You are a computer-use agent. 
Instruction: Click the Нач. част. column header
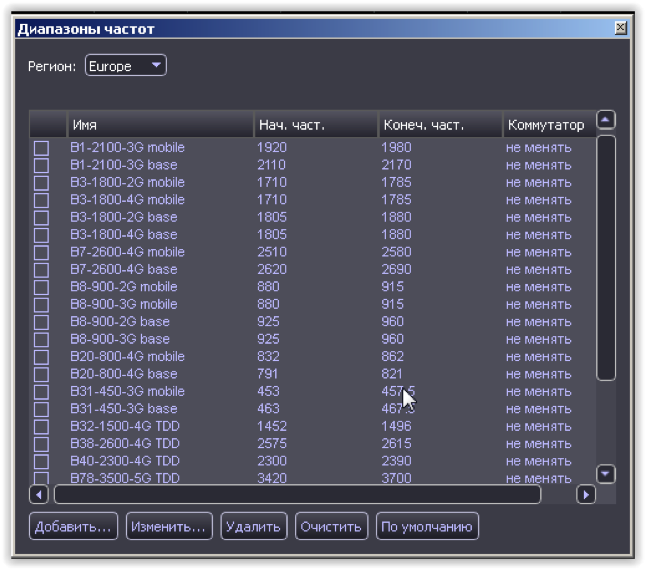point(314,125)
